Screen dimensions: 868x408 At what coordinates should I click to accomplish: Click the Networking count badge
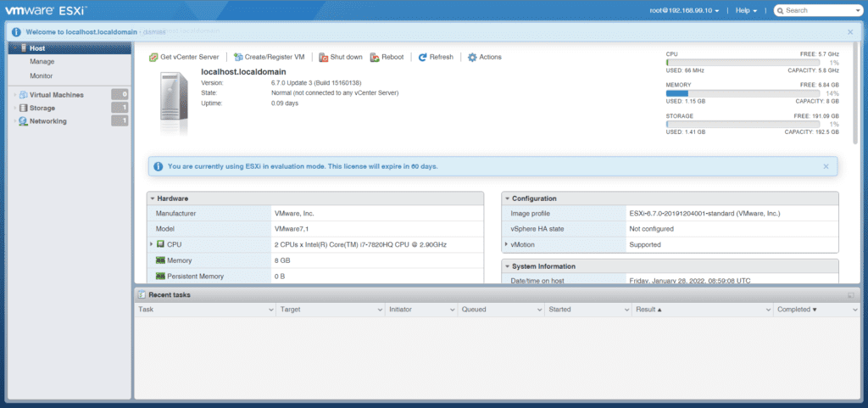click(120, 120)
